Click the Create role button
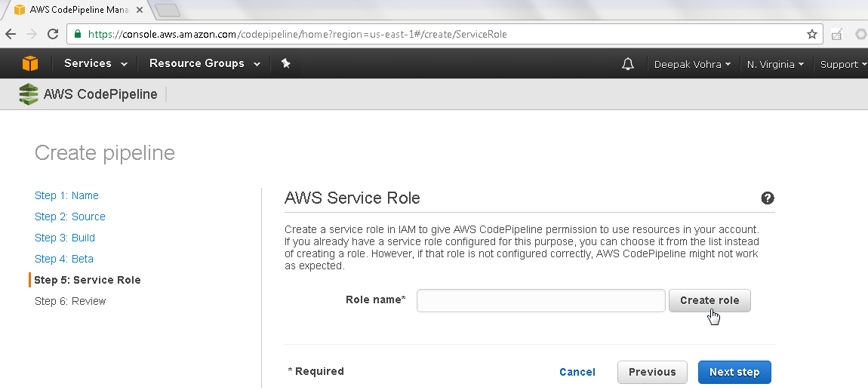 pyautogui.click(x=709, y=300)
